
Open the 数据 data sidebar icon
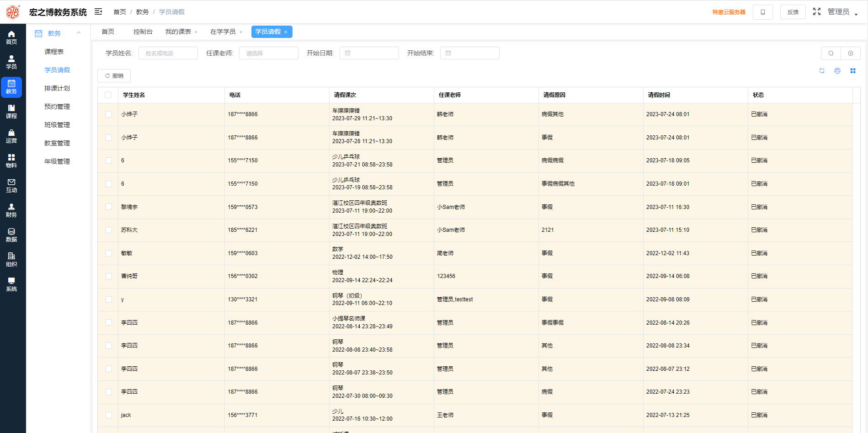coord(11,235)
